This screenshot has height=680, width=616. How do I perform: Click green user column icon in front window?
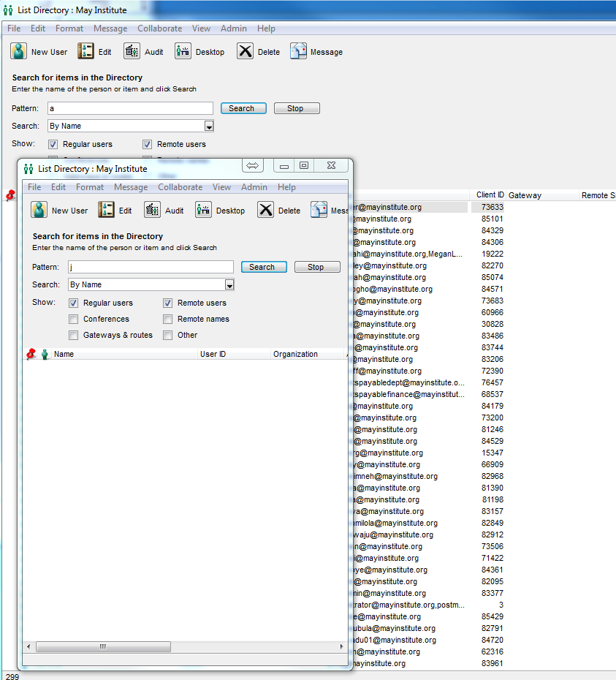[45, 355]
